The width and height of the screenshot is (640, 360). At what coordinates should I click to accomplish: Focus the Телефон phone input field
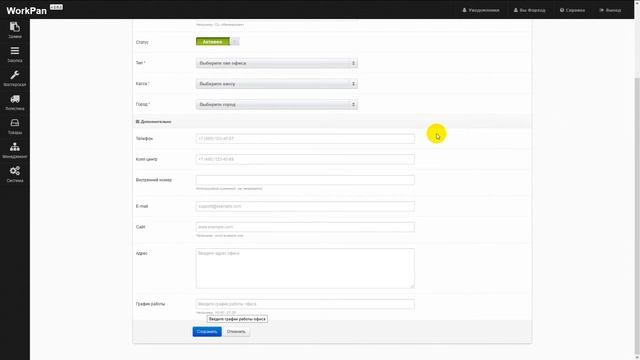coord(305,139)
